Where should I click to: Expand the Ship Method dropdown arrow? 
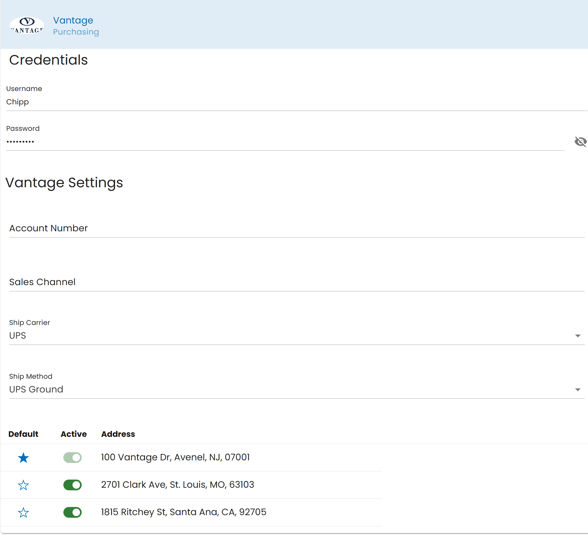[578, 390]
